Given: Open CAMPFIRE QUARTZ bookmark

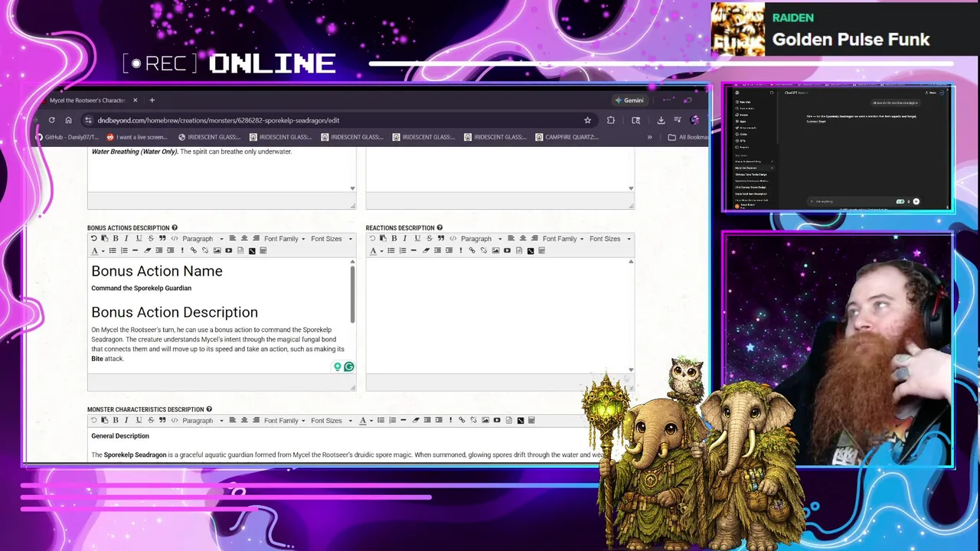Looking at the screenshot, I should (567, 137).
